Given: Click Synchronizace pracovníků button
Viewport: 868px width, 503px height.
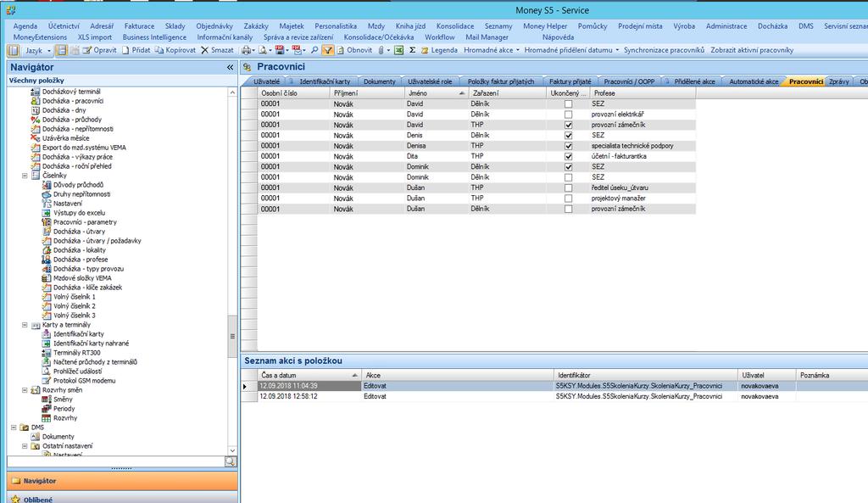Looking at the screenshot, I should tap(664, 50).
